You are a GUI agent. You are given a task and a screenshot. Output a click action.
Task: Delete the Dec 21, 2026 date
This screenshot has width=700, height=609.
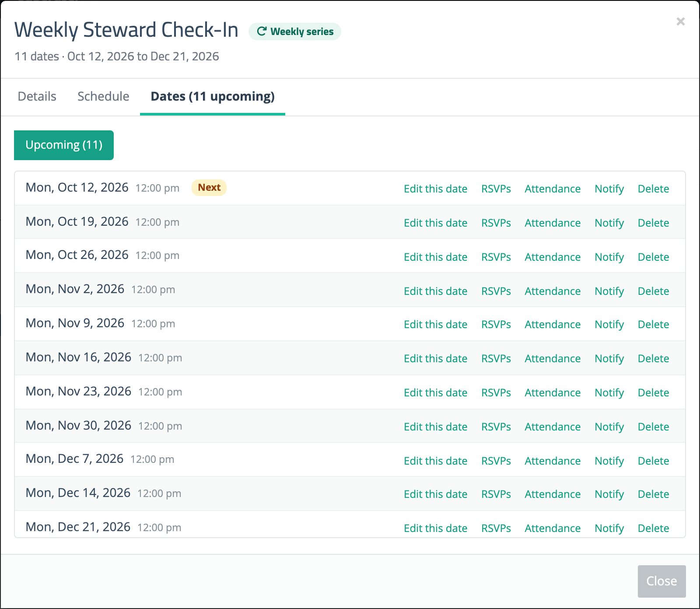(x=653, y=528)
